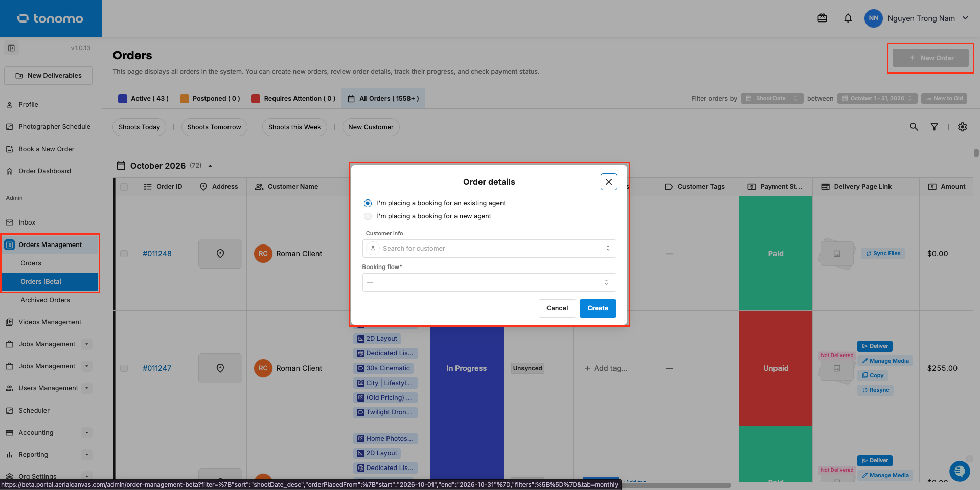Click the NN user avatar
Image resolution: width=980 pixels, height=490 pixels.
874,18
